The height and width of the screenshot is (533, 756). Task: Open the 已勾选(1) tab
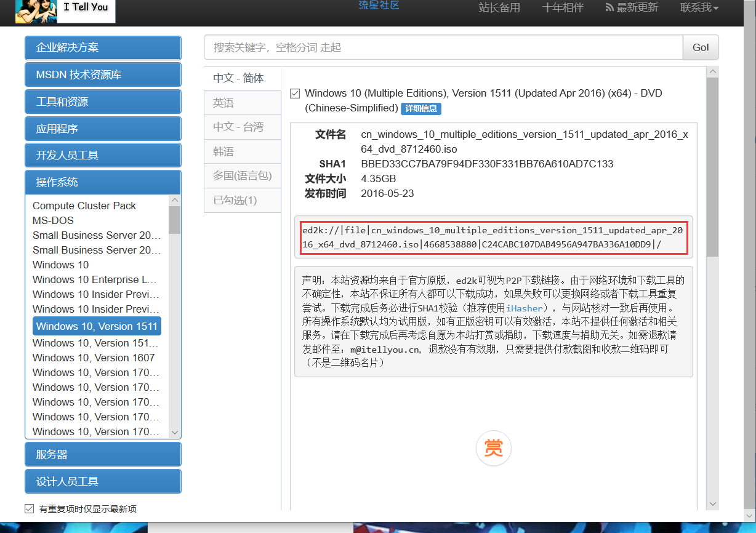242,200
